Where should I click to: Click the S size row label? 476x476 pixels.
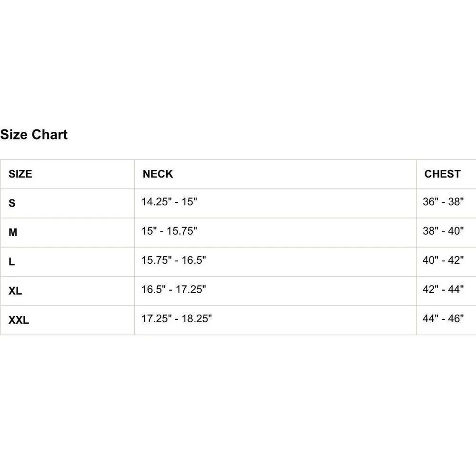[x=12, y=203]
